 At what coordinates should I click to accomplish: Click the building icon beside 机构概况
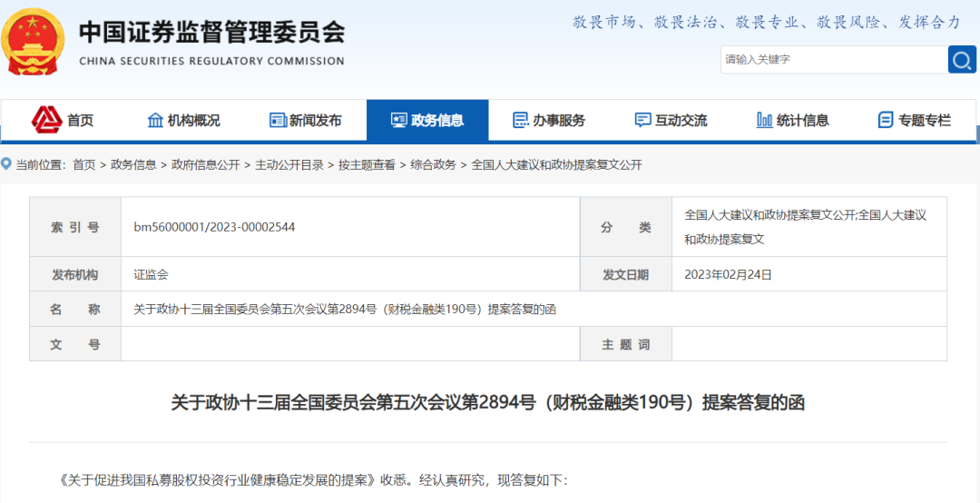coord(155,120)
